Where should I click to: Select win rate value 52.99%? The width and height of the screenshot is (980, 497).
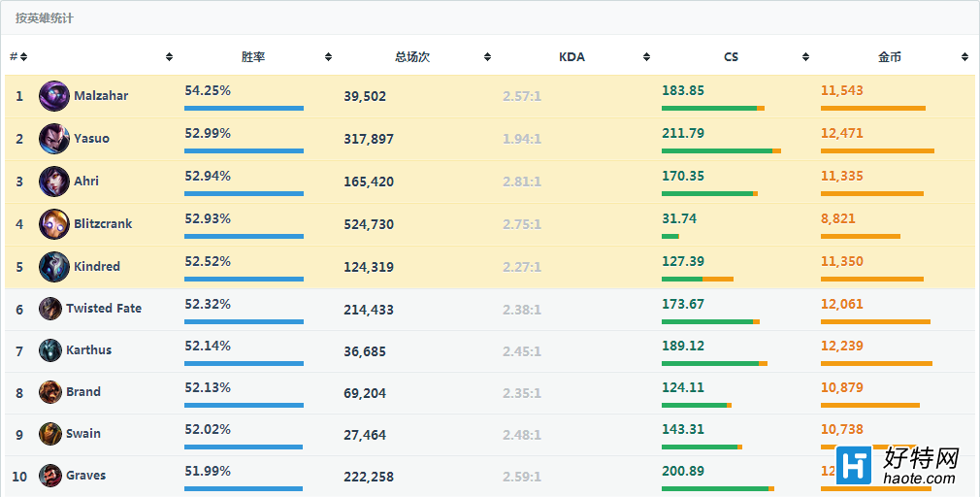pyautogui.click(x=208, y=133)
